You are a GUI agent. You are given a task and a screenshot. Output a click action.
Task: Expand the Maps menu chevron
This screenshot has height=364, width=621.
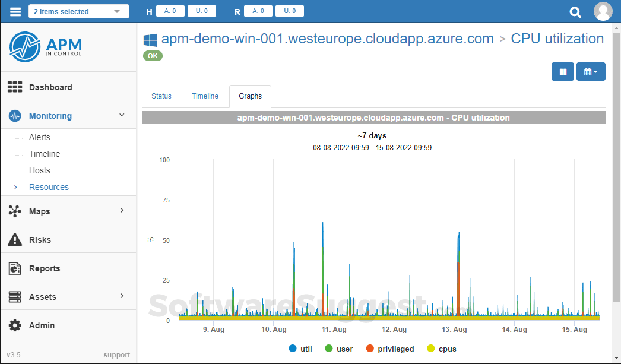click(x=122, y=210)
